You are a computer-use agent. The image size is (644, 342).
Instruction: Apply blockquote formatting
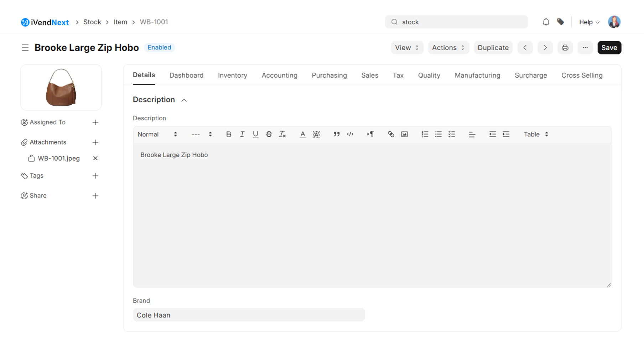tap(336, 134)
